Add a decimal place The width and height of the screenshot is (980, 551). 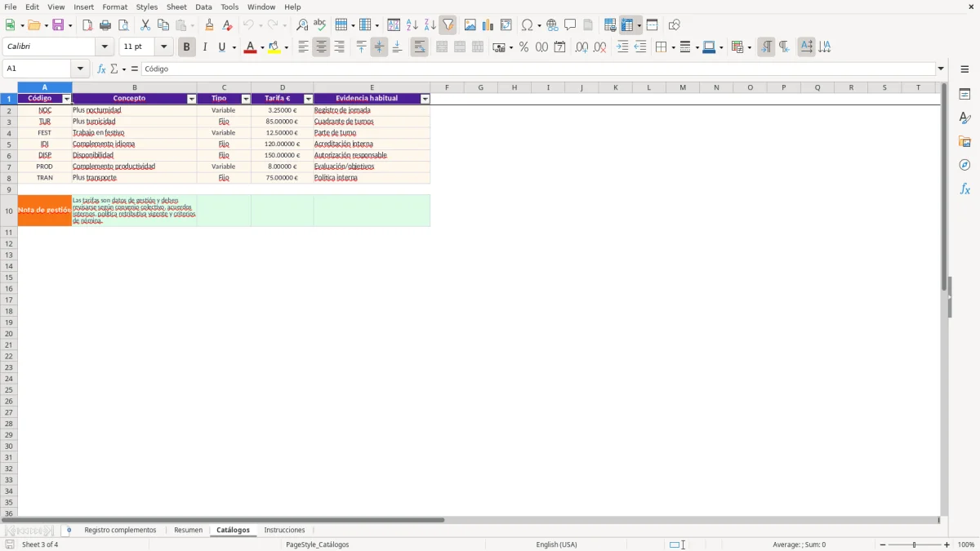pyautogui.click(x=581, y=47)
